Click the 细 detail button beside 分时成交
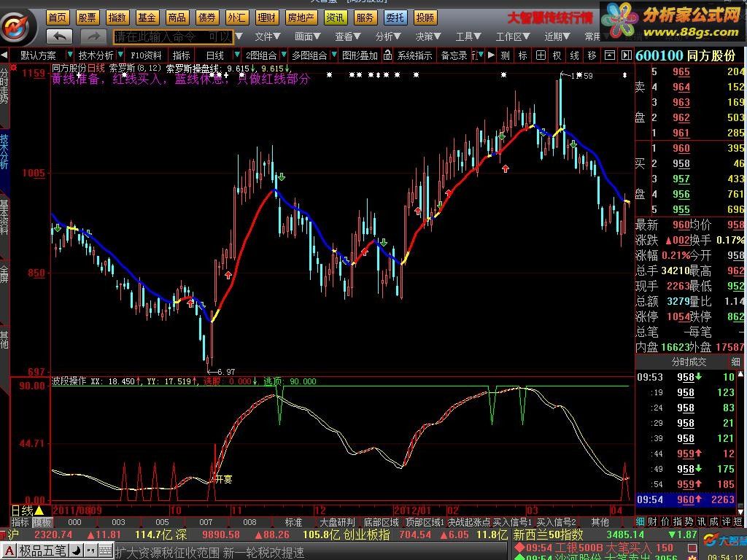Viewport: 747px width, 560px height. (735, 362)
